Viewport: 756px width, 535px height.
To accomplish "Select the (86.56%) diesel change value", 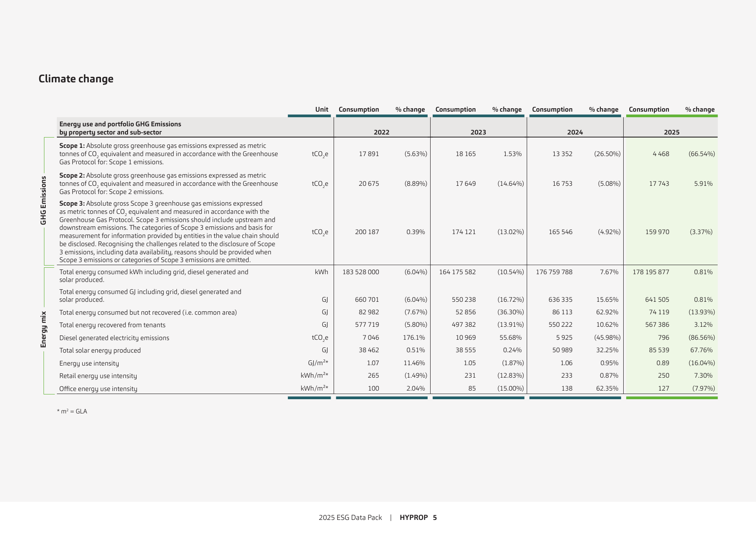I will click(x=702, y=338).
